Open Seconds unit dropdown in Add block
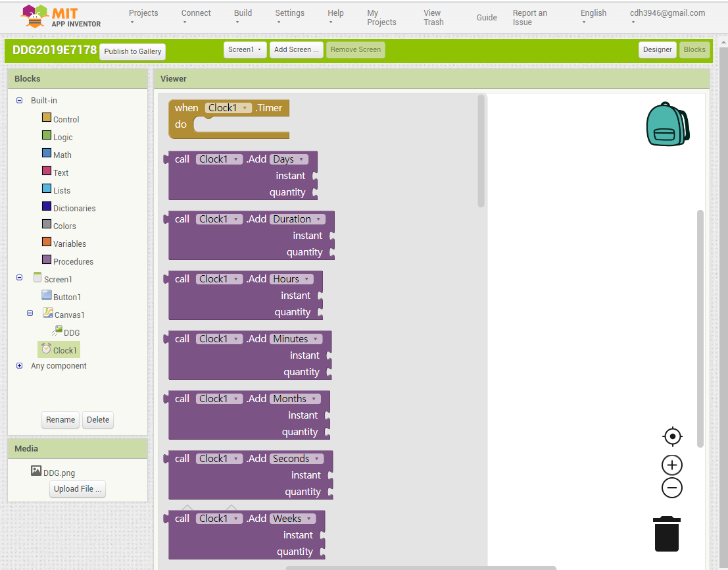The image size is (728, 570). pos(296,459)
